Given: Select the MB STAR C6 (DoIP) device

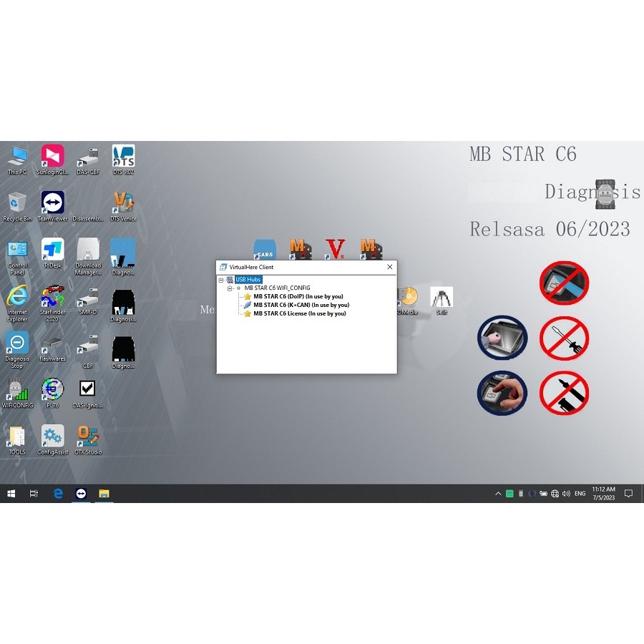Looking at the screenshot, I should click(x=298, y=296).
